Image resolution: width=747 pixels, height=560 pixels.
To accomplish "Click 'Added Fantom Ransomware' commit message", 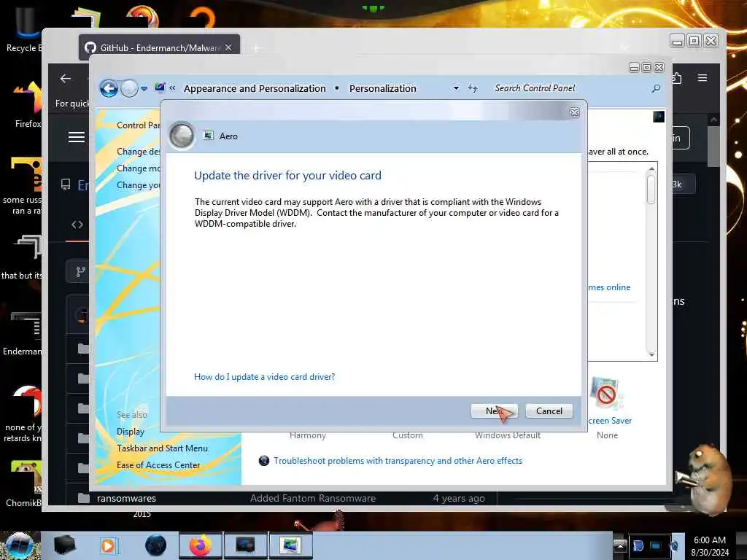I will coord(312,498).
